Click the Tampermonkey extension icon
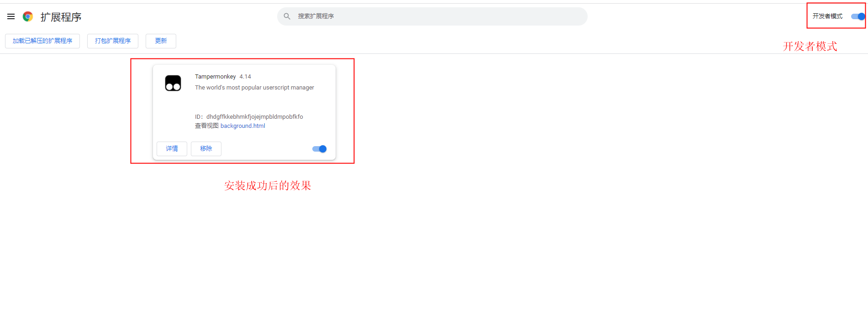The width and height of the screenshot is (868, 311). 173,83
